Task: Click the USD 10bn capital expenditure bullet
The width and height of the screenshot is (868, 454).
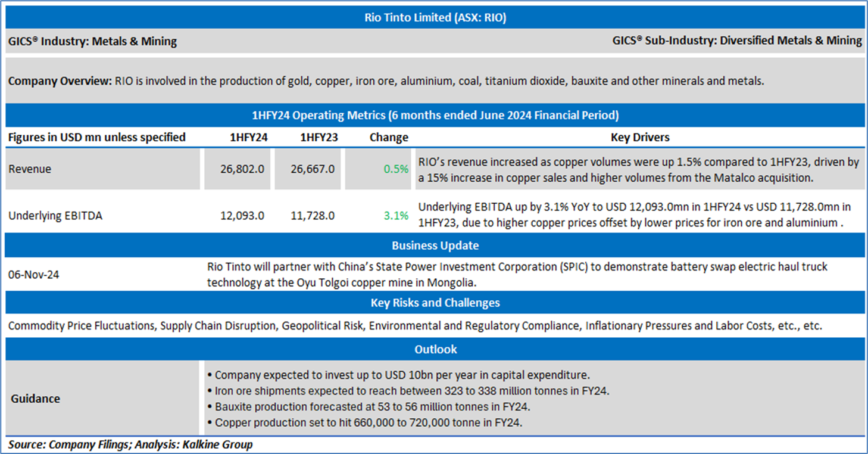Action: click(x=398, y=375)
